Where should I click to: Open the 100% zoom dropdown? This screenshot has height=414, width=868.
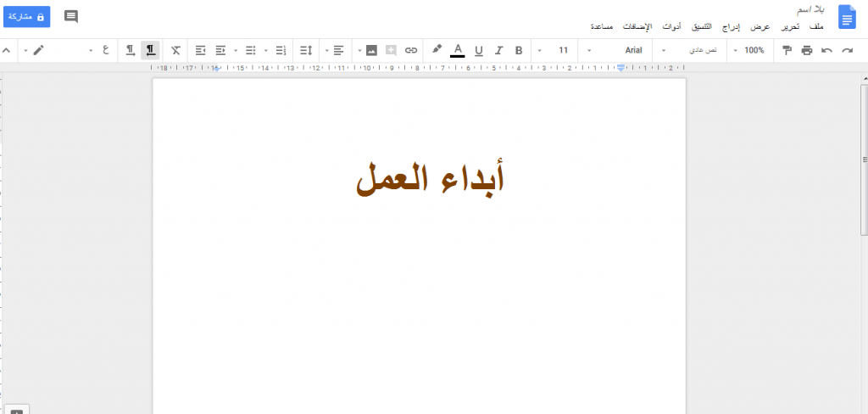click(749, 50)
